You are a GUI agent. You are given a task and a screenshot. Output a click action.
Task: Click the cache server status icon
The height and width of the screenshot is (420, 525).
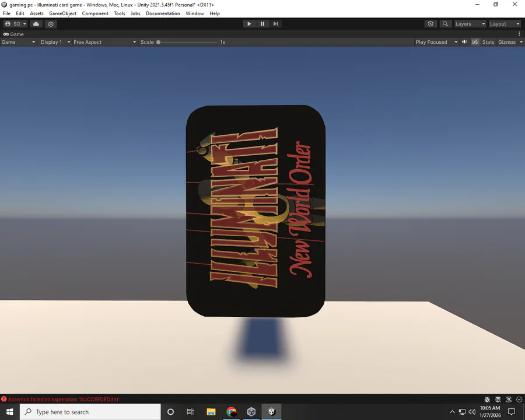[x=498, y=399]
